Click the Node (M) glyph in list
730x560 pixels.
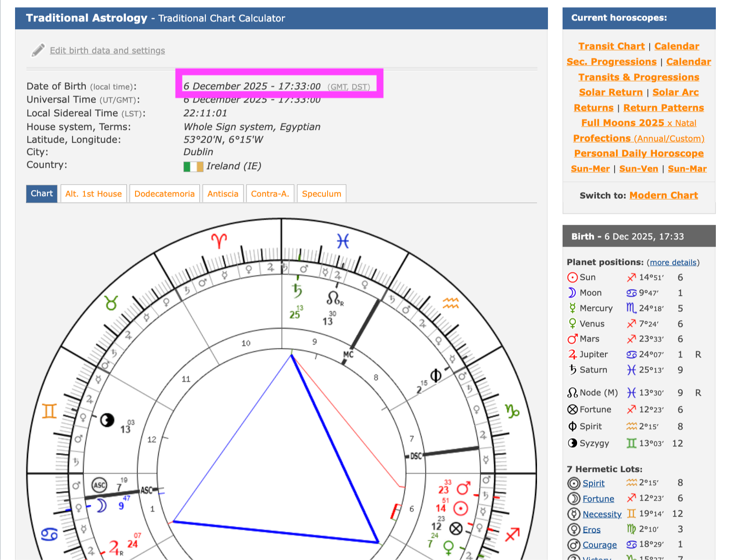572,393
